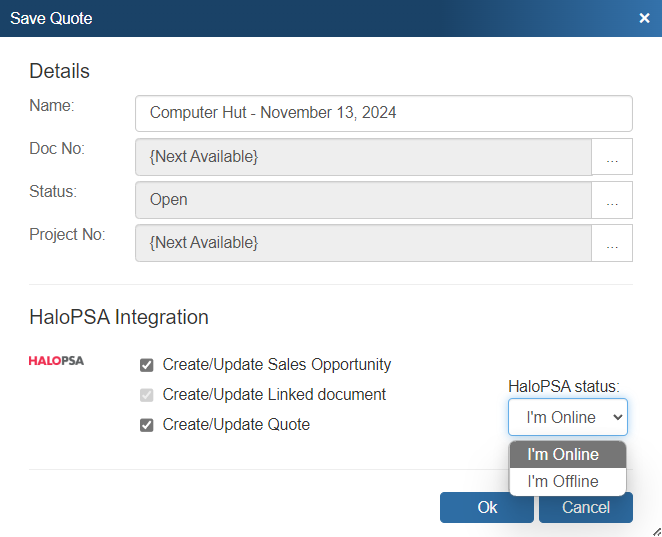Toggle Create/Update Linked document checkbox
The height and width of the screenshot is (537, 662).
(147, 395)
